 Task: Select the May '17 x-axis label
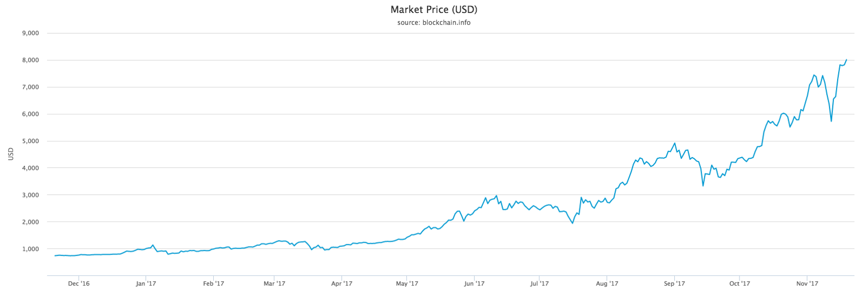pos(407,283)
